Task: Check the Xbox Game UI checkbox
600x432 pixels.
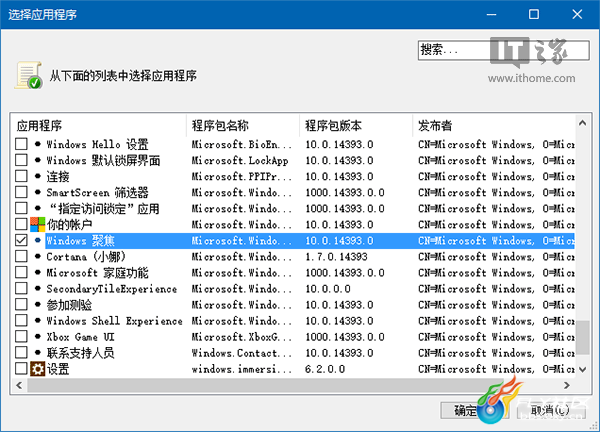Action: (21, 337)
